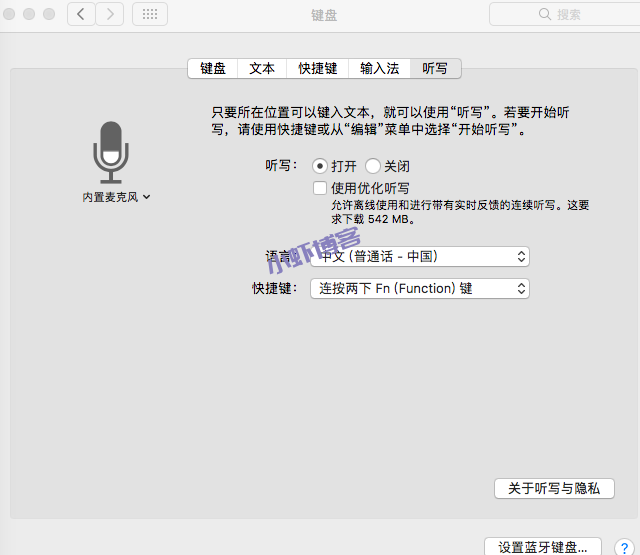Click the 快捷键： label beside the dropdown
The image size is (640, 555).
(275, 289)
